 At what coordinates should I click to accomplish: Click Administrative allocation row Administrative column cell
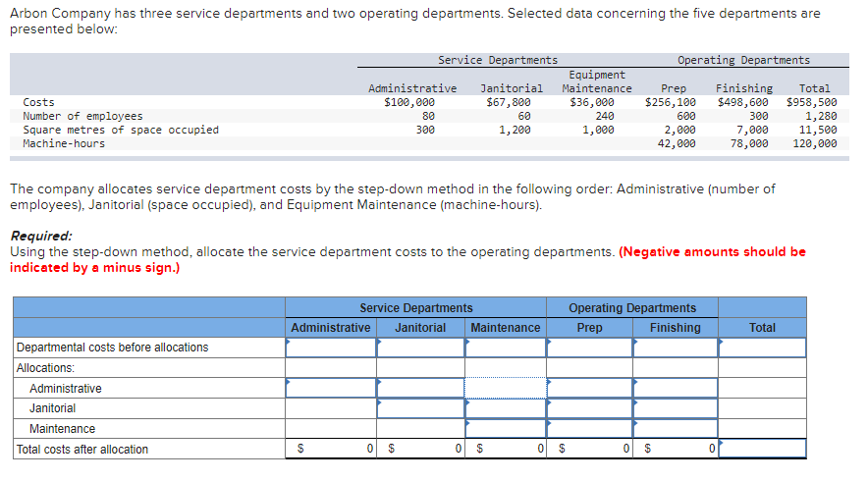click(331, 388)
